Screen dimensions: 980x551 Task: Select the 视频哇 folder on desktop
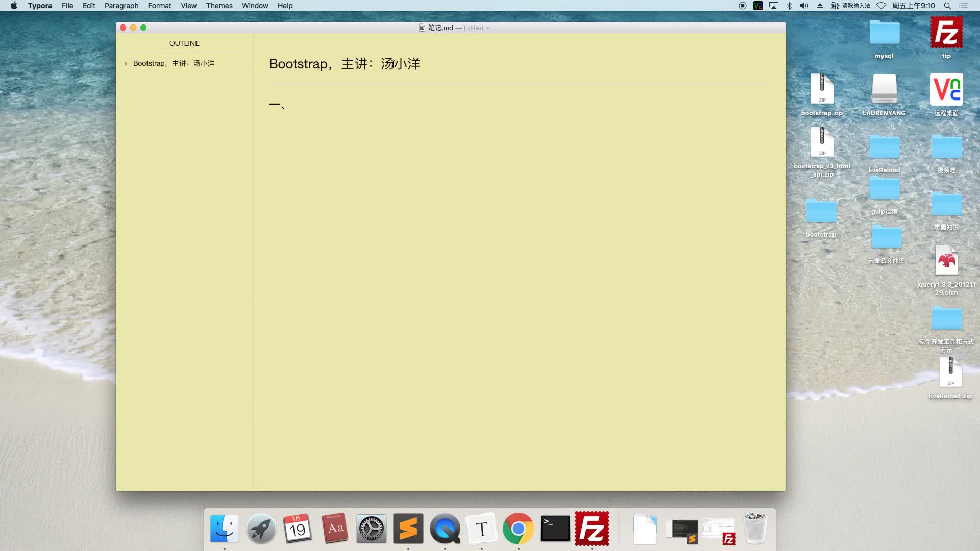click(x=946, y=154)
